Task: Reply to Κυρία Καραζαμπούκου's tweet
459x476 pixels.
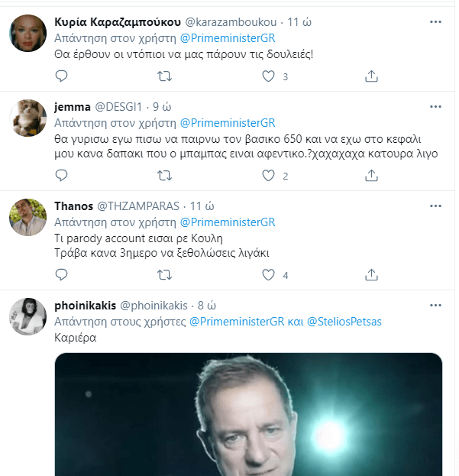Action: [63, 76]
